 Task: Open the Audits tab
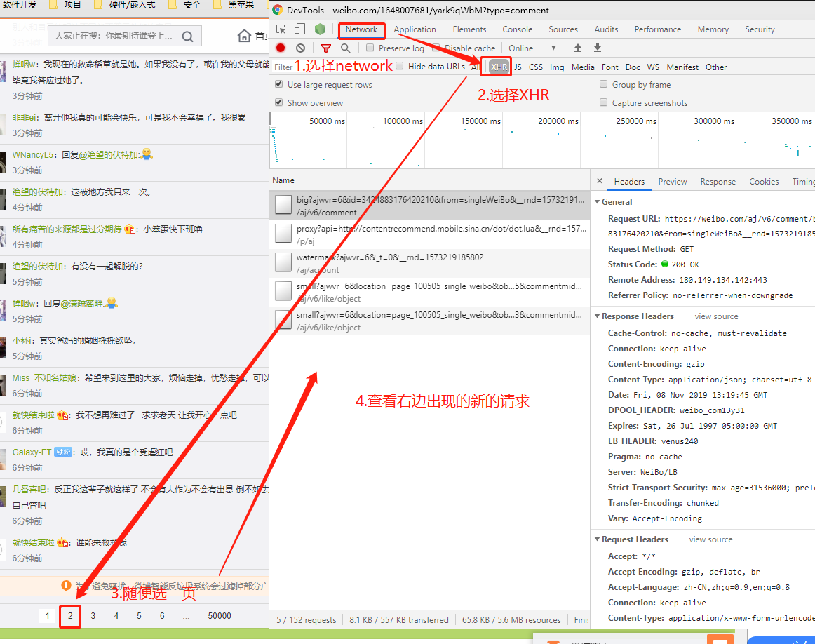point(606,29)
